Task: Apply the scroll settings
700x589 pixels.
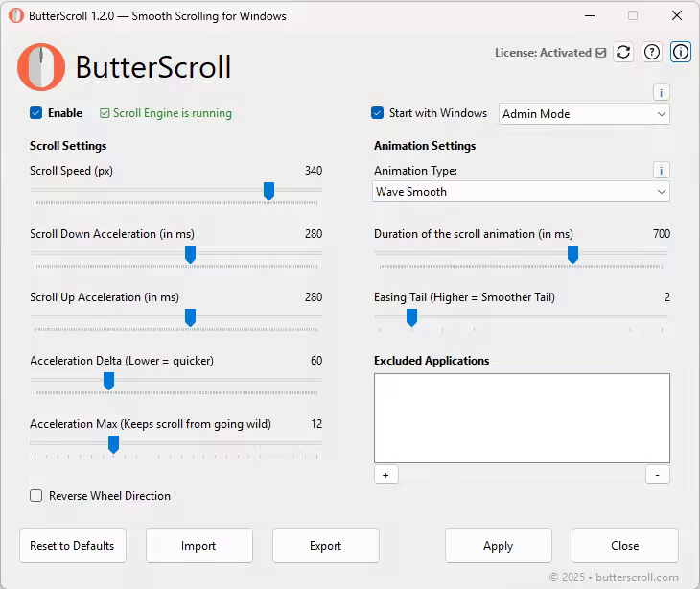Action: 498,546
